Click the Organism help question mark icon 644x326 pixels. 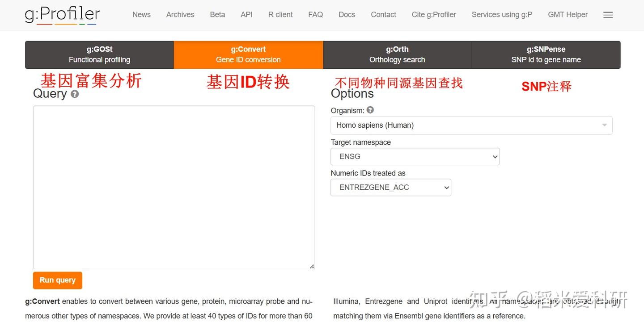pos(370,110)
